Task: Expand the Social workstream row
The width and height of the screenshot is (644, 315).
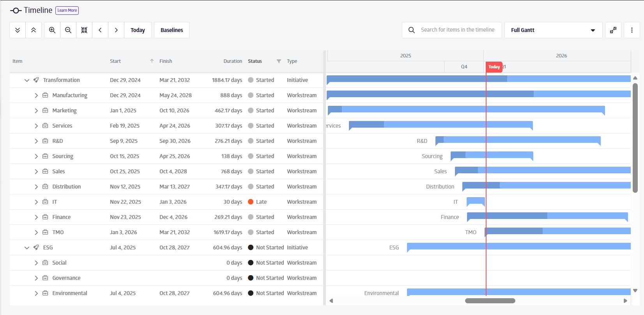Action: coord(36,263)
